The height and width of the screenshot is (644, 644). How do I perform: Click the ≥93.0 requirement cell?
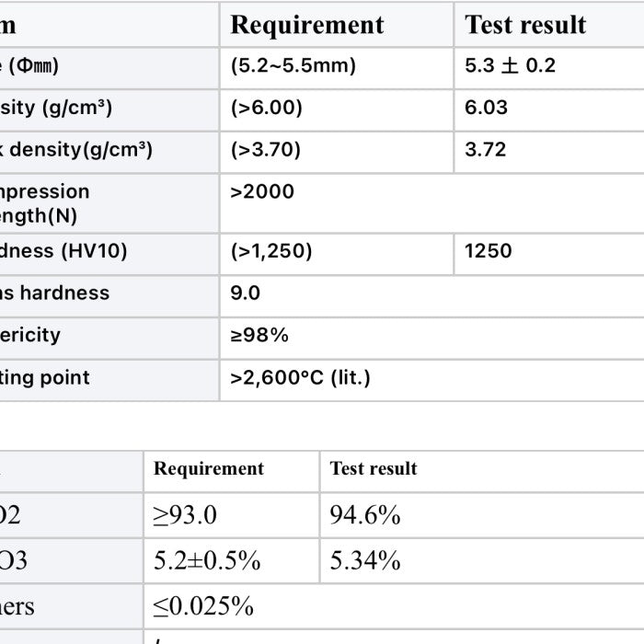pos(185,515)
